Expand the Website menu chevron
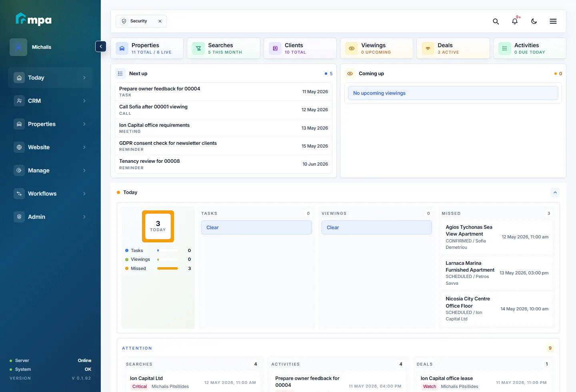This screenshot has height=392, width=576. click(x=84, y=147)
